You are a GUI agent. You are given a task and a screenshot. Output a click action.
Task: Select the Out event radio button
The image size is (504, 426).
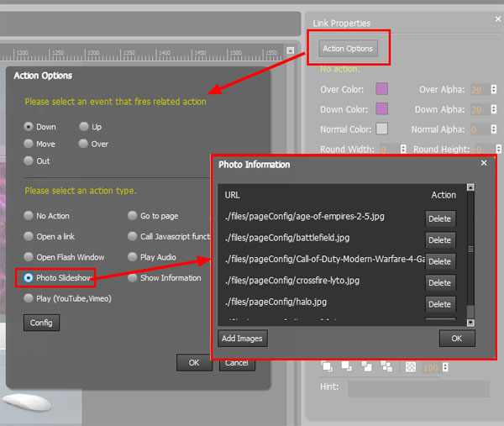(29, 160)
